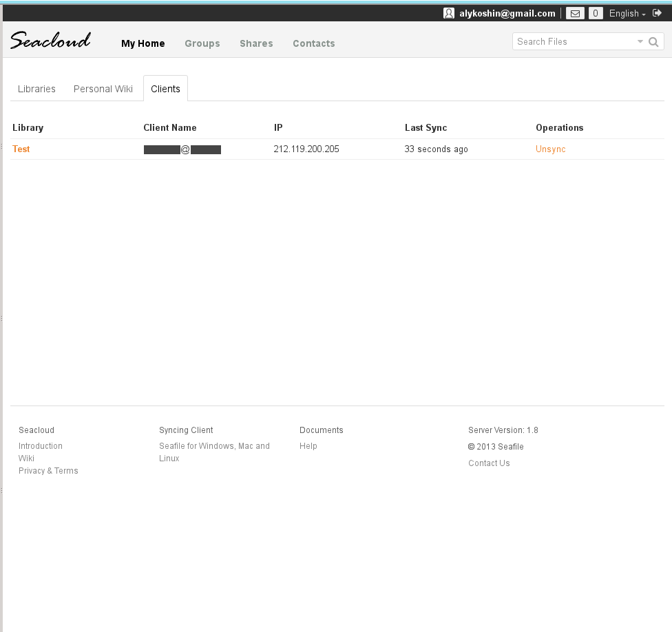Viewport: 672px width, 632px height.
Task: Open the Introduction footer link
Action: [x=41, y=446]
